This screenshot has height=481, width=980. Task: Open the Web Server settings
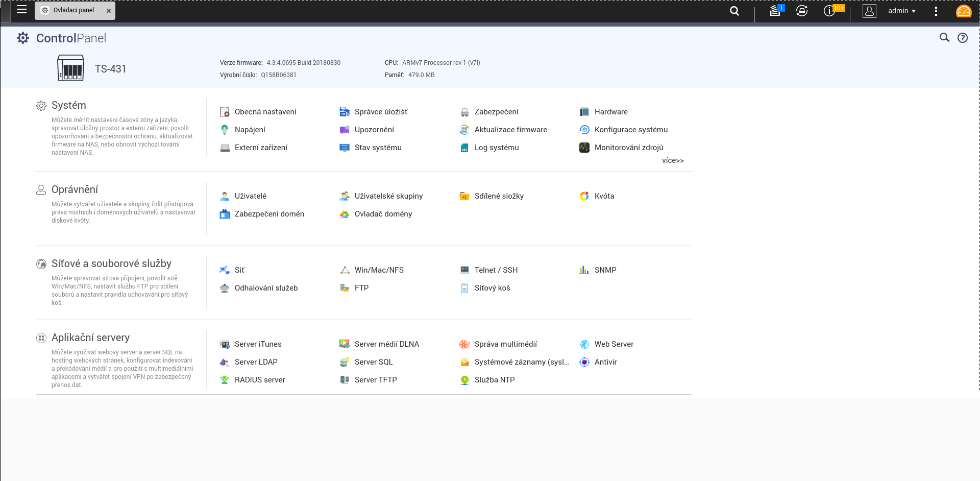tap(613, 344)
